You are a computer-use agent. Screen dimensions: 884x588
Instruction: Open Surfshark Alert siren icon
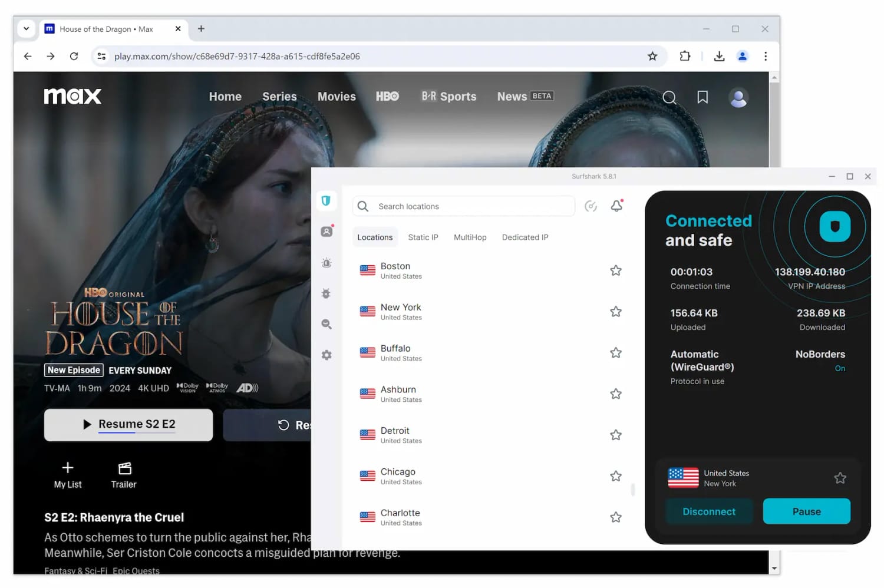326,263
